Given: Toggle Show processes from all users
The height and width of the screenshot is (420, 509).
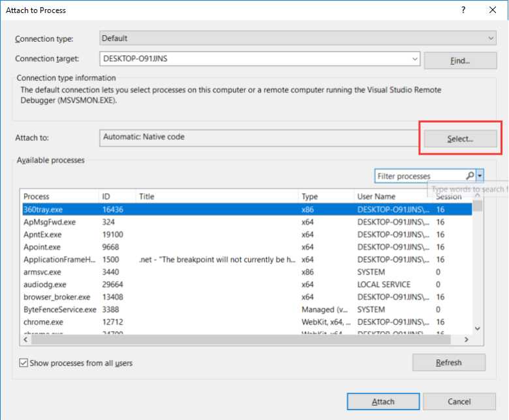Looking at the screenshot, I should tap(23, 363).
